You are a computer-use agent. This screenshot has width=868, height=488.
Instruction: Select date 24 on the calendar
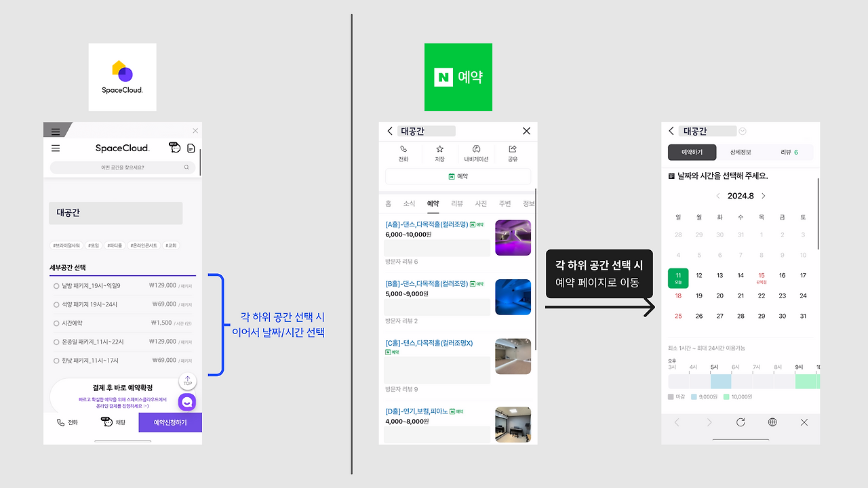point(803,296)
